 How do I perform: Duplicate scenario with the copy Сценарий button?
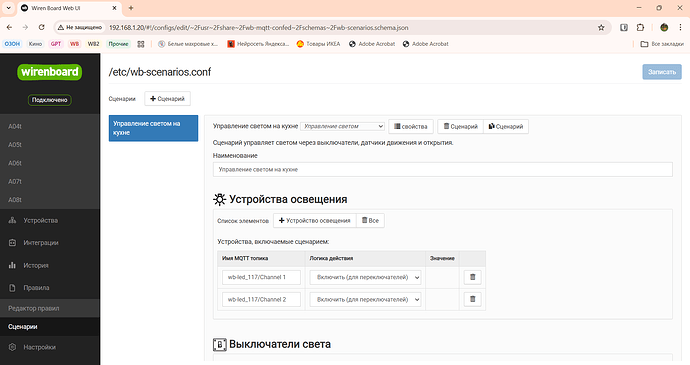[x=506, y=126]
